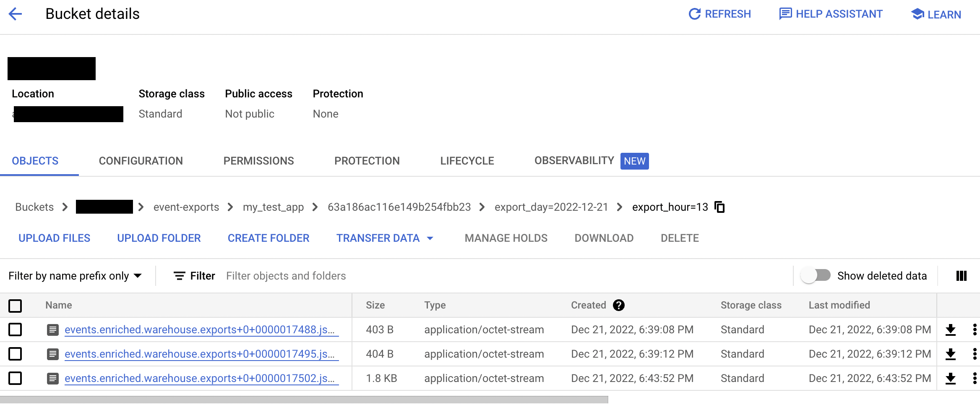Image resolution: width=980 pixels, height=408 pixels.
Task: Click the horizontal scrollbar below the table
Action: coord(304,400)
